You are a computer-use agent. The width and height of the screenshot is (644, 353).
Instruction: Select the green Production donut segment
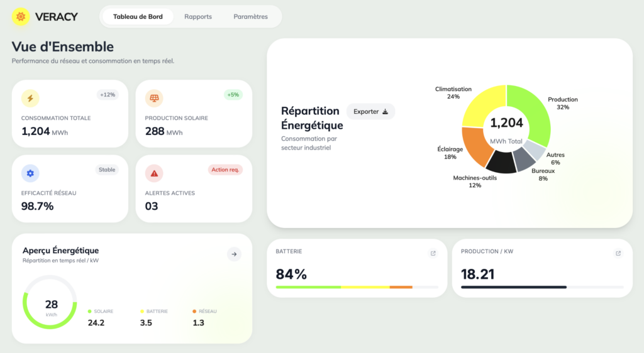[536, 110]
